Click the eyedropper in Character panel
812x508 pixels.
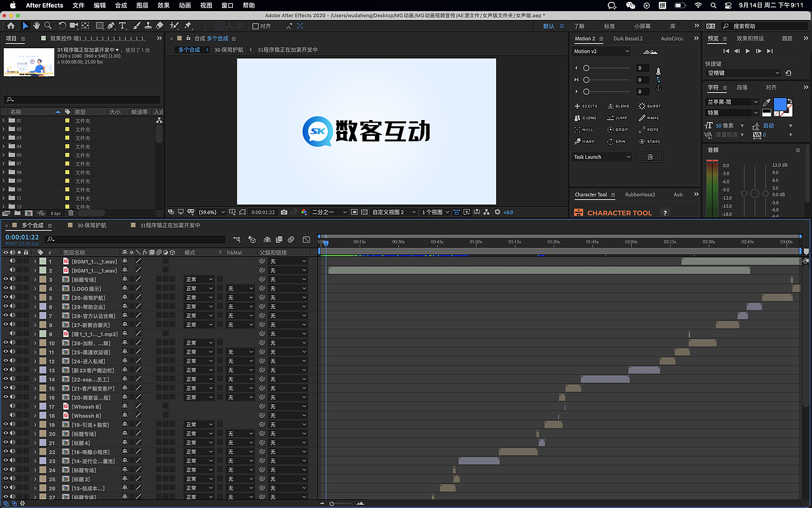[766, 102]
